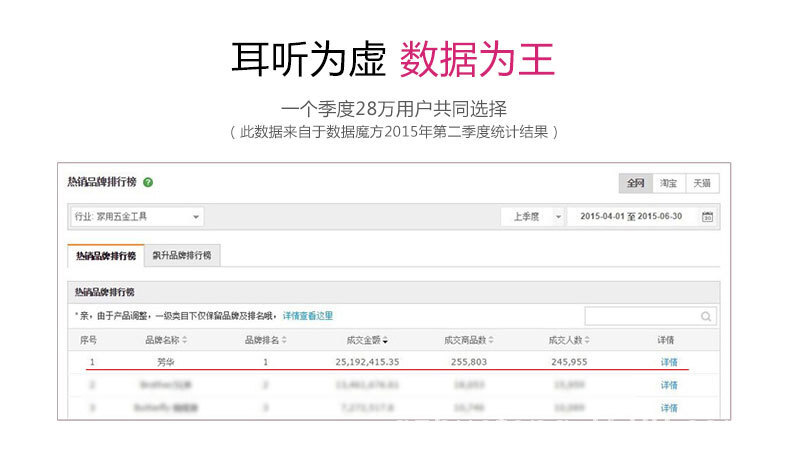Click the search magnifier icon
Screen dimensions: 790x474
706,316
